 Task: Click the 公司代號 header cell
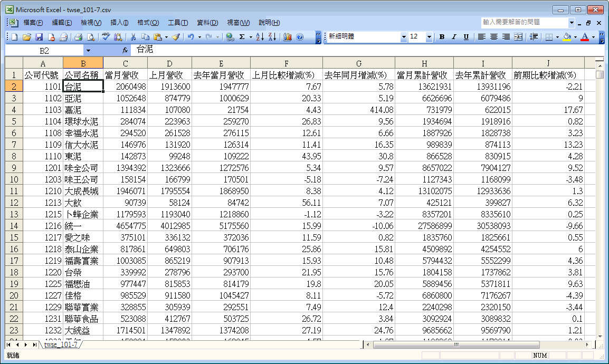43,74
